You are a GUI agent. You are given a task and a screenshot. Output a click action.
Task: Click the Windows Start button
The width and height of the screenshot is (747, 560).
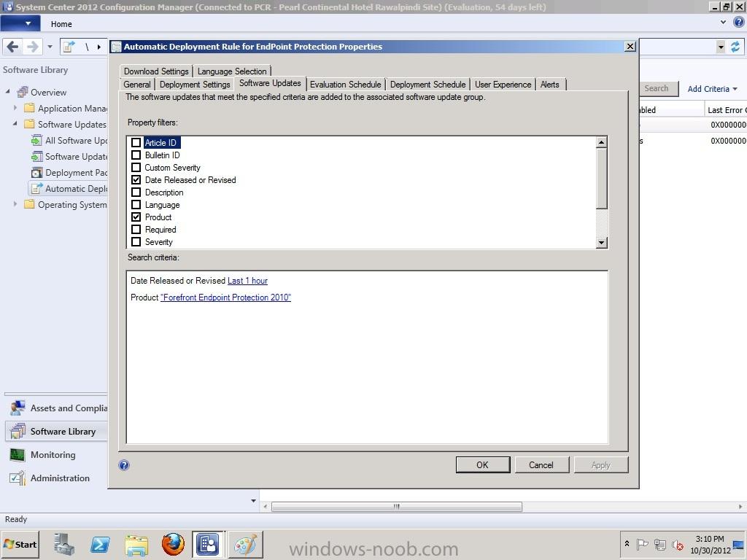click(20, 544)
